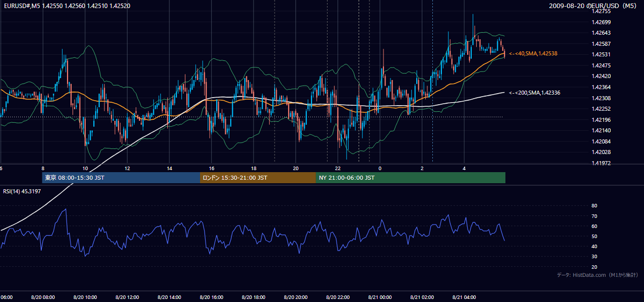Screen dimensions: 644x302
Task: Click RSI scale value 70
Action: (x=594, y=216)
